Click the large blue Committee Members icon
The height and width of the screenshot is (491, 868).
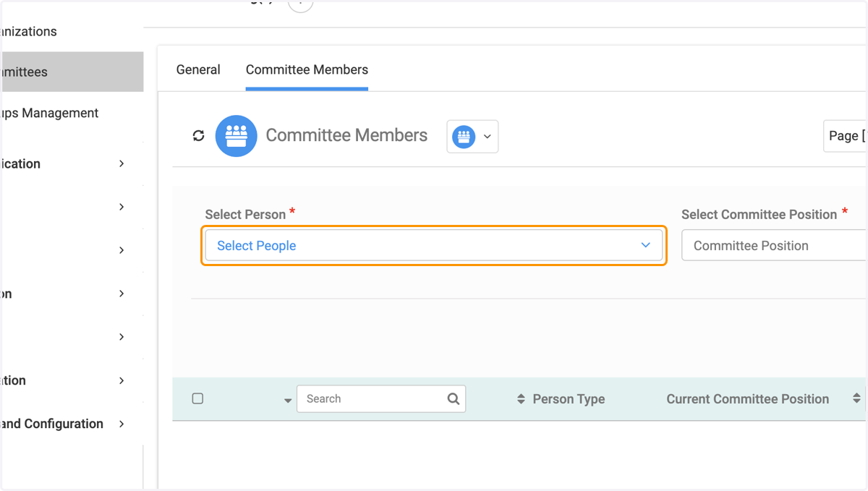pyautogui.click(x=237, y=136)
